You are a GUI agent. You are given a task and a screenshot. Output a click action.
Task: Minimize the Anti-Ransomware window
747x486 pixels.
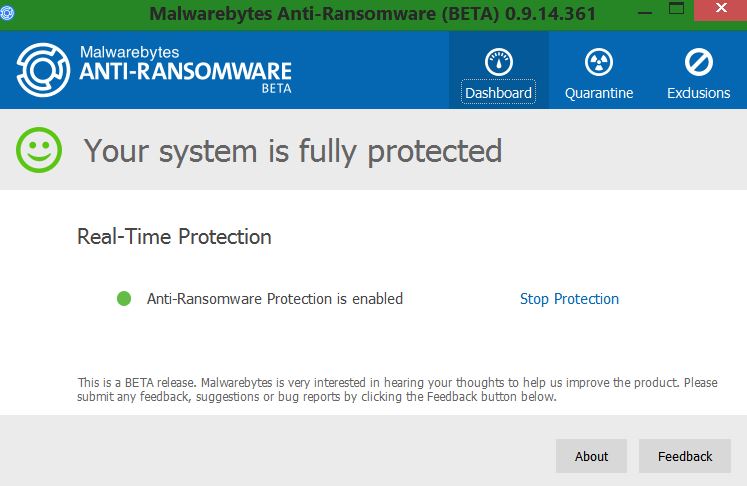(x=645, y=12)
